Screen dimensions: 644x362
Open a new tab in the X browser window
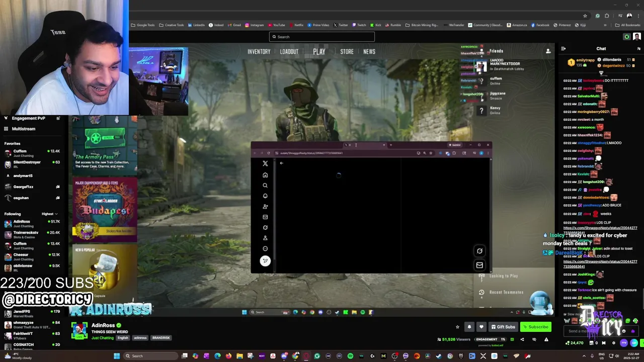coord(391,145)
